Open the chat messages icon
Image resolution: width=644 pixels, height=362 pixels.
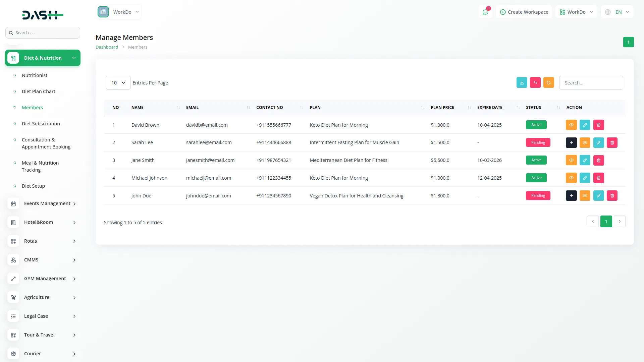[x=485, y=12]
